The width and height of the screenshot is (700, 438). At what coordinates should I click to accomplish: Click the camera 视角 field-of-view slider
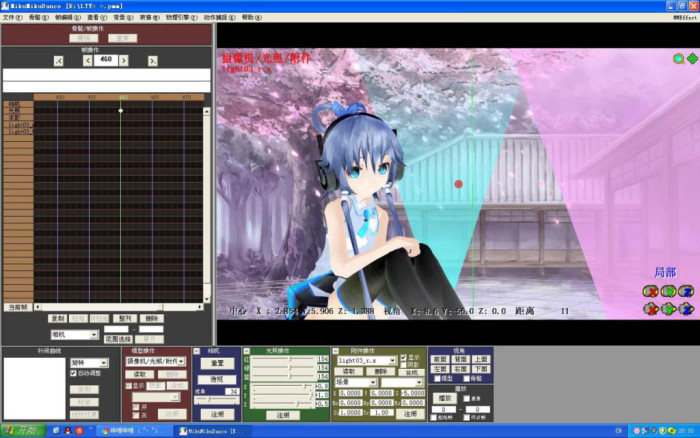tap(217, 400)
